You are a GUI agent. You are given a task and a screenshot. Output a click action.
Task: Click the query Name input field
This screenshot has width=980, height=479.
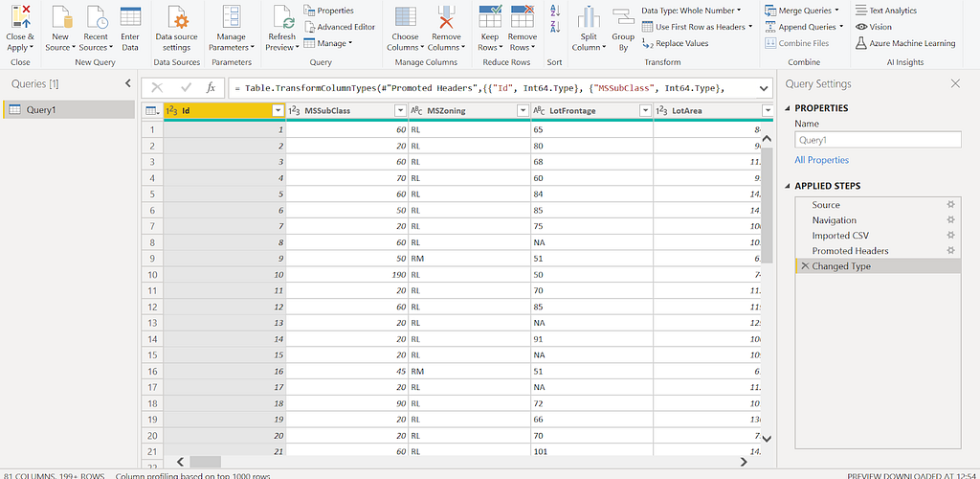click(x=879, y=140)
